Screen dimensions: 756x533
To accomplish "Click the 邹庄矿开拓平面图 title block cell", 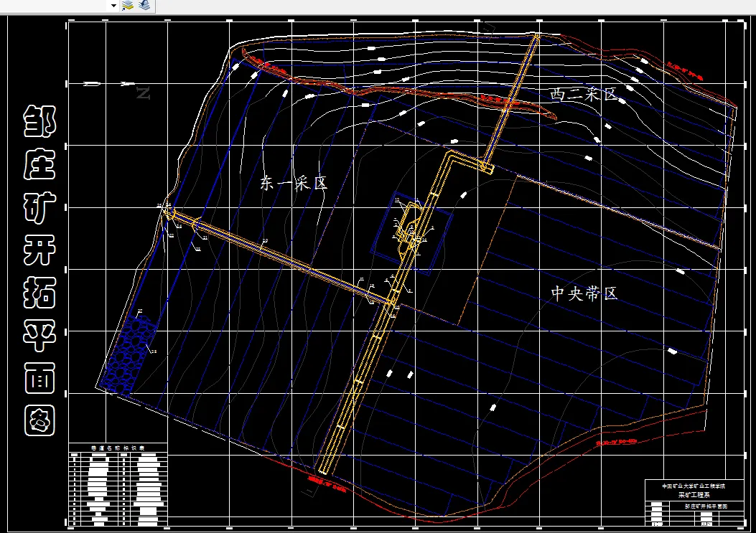I will (x=706, y=506).
